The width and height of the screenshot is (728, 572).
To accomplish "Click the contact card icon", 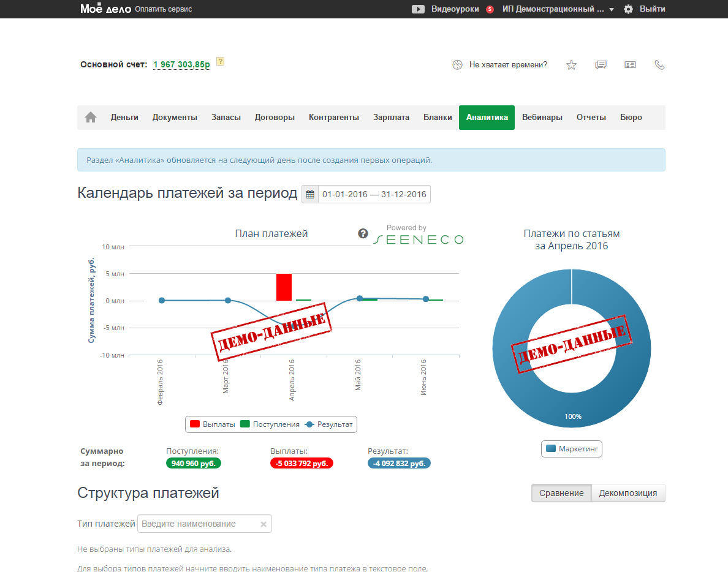I will pyautogui.click(x=630, y=65).
